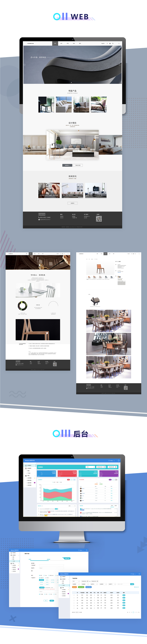Select the 图片 radio button in the 新建广告位 form

pyautogui.click(x=40, y=575)
